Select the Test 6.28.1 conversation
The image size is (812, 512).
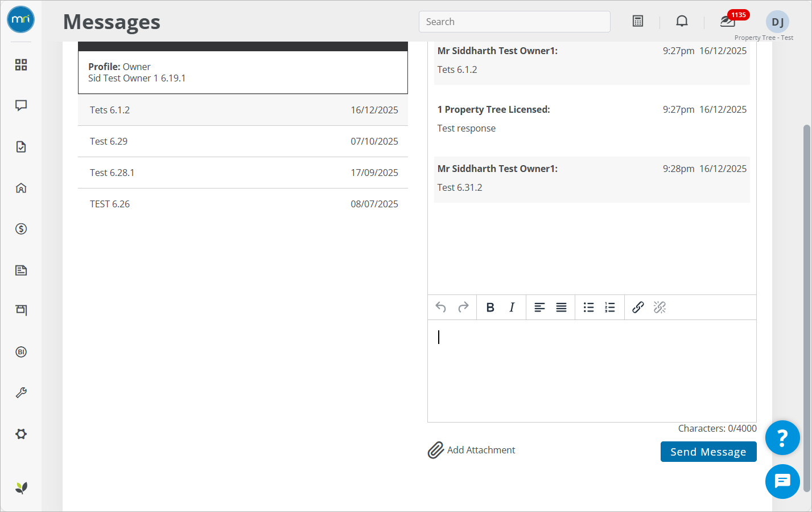click(243, 173)
